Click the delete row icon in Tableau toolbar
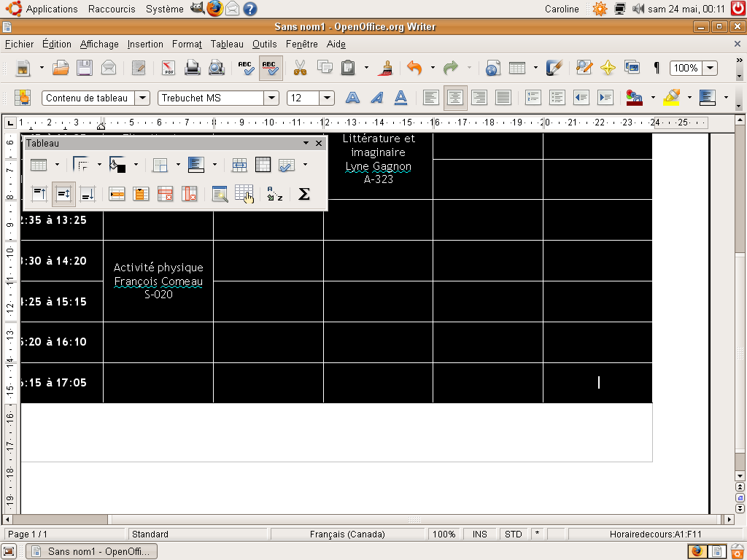 coord(166,194)
